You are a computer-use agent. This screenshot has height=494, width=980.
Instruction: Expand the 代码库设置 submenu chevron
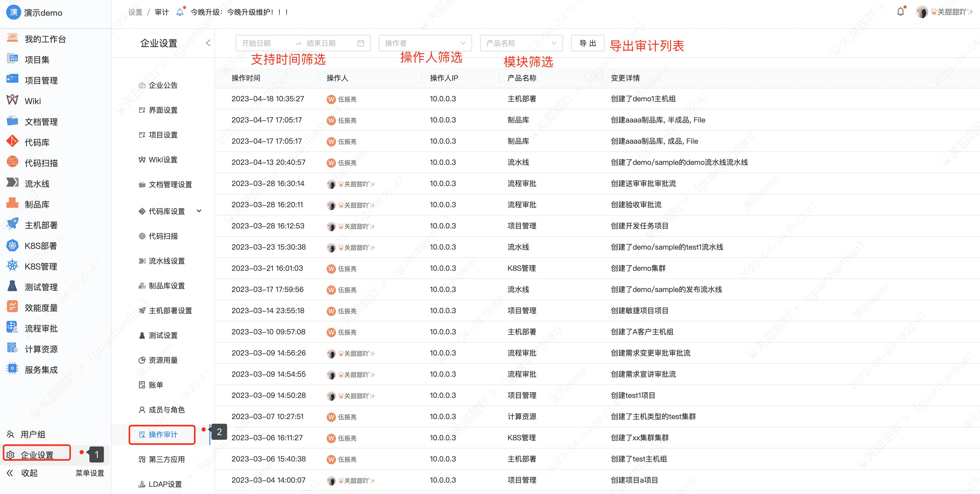pyautogui.click(x=199, y=211)
